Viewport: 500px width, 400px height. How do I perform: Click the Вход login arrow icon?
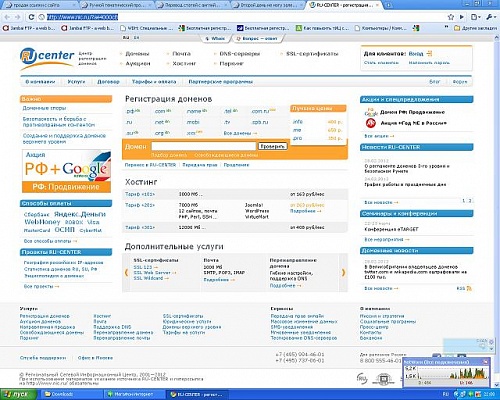point(429,53)
